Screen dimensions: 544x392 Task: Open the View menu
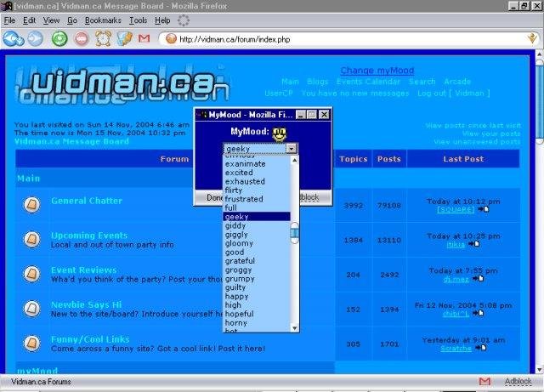pyautogui.click(x=51, y=20)
